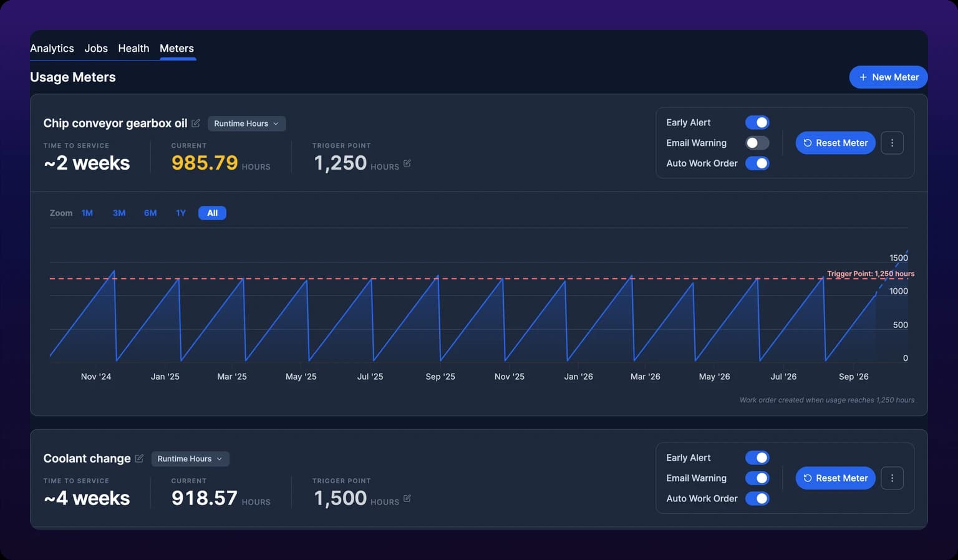Toggle Auto Work Order for Chip conveyor gearbox oil

click(757, 163)
